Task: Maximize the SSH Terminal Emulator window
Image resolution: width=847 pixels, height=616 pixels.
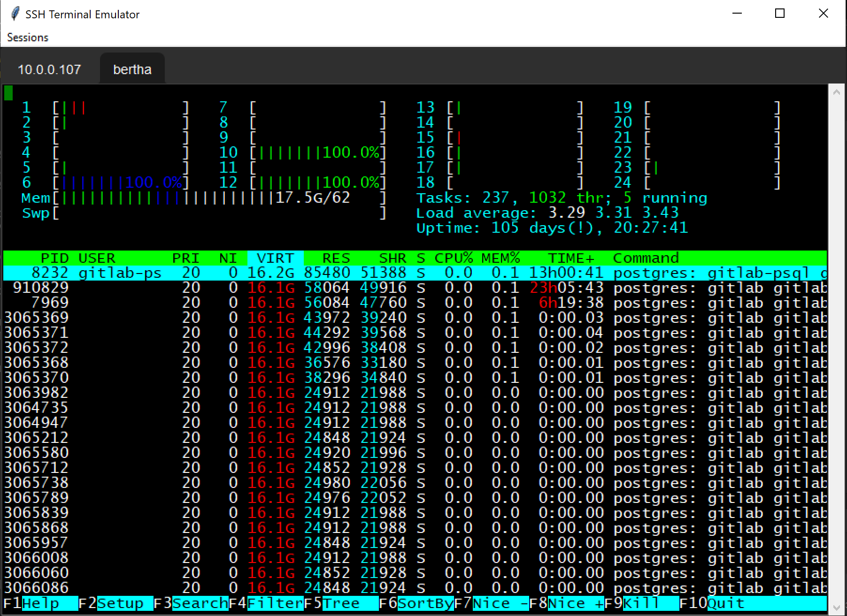Action: coord(780,14)
